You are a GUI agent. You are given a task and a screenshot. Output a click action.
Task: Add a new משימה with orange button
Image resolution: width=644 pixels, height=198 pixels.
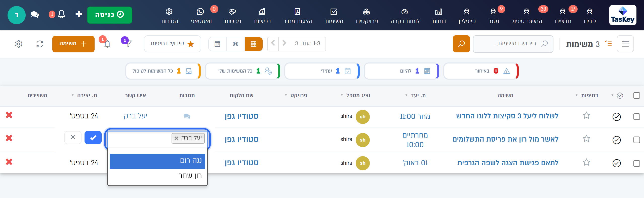click(73, 44)
